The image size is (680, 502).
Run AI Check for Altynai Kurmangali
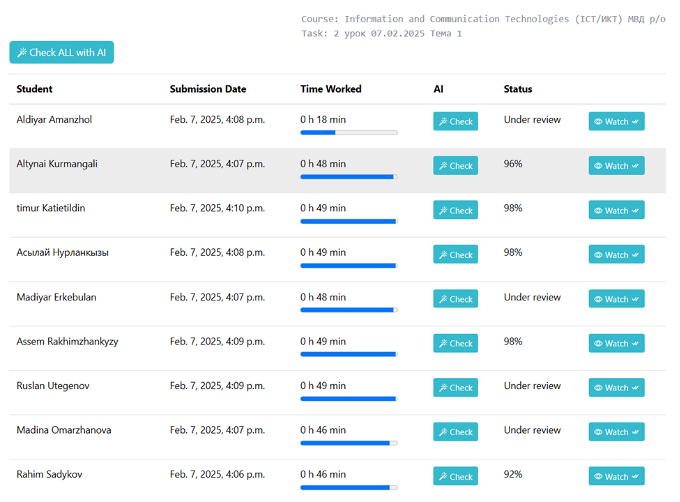point(455,166)
